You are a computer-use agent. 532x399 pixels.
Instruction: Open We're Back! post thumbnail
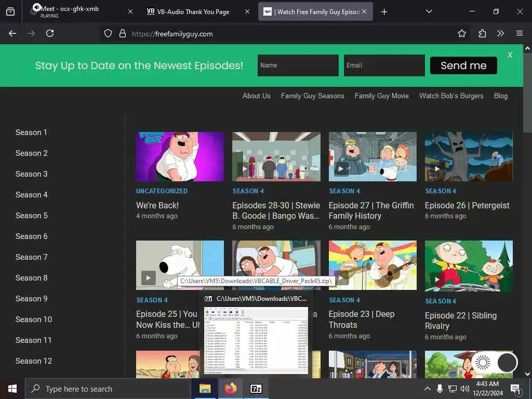[x=180, y=157]
